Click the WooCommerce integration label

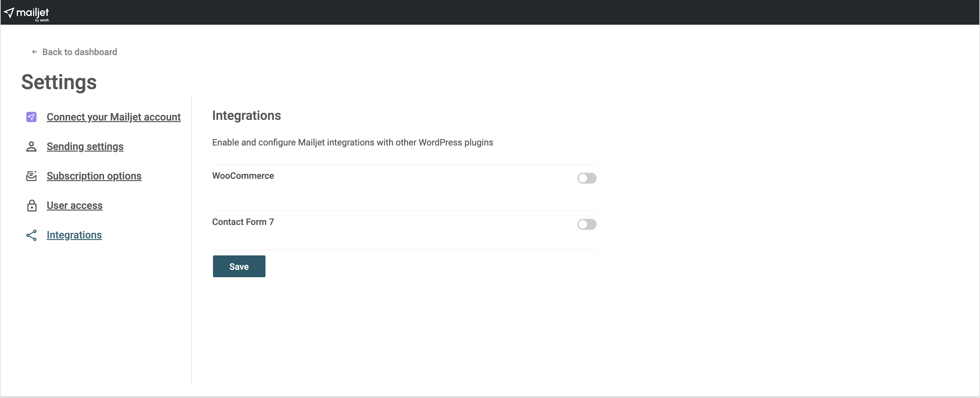pyautogui.click(x=243, y=176)
